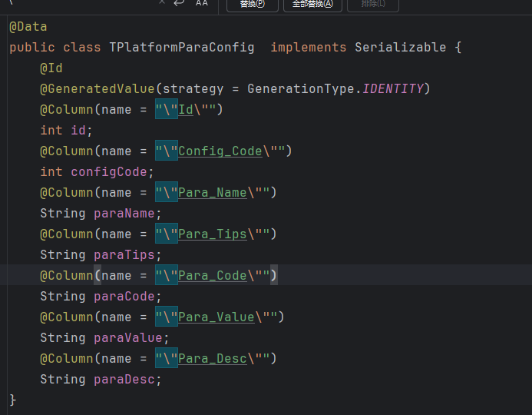Click GenerationType in the annotation
Viewport: 532px width, 415px height.
(x=301, y=89)
